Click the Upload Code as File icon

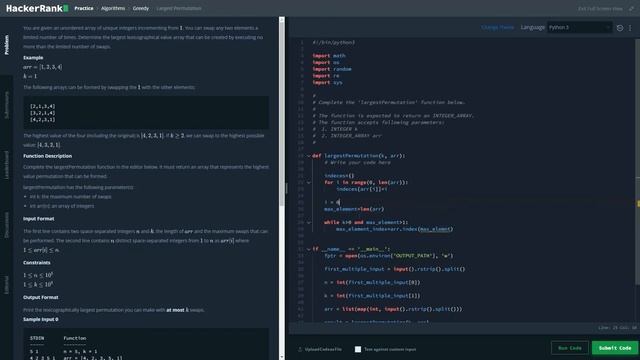(300, 349)
